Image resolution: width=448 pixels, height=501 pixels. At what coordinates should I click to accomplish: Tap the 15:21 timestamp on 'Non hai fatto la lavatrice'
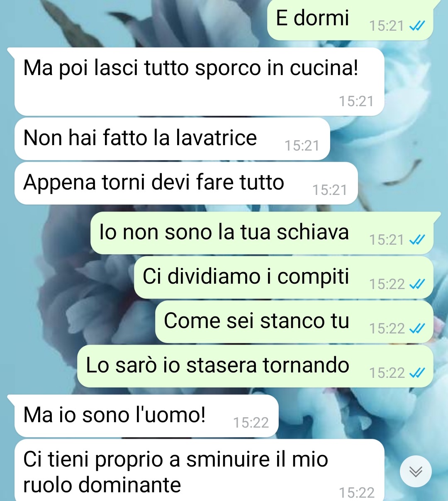click(302, 146)
